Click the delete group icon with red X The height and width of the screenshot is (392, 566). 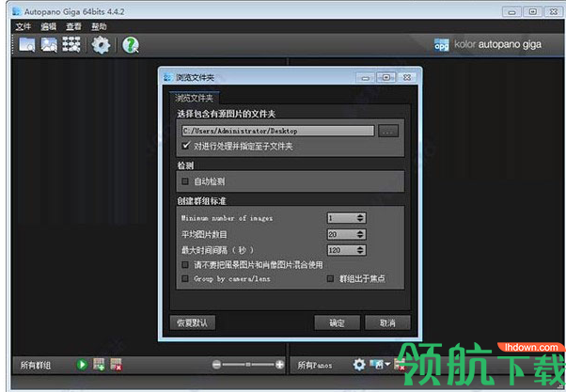point(117,364)
